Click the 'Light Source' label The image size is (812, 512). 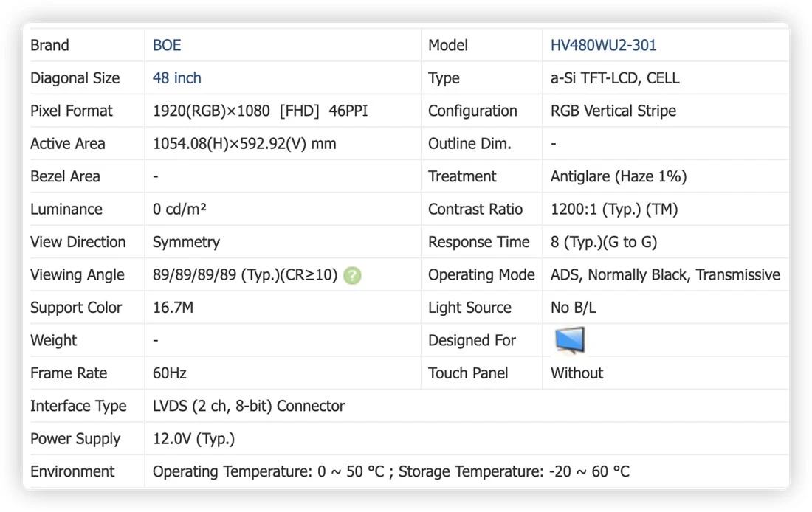click(x=469, y=308)
